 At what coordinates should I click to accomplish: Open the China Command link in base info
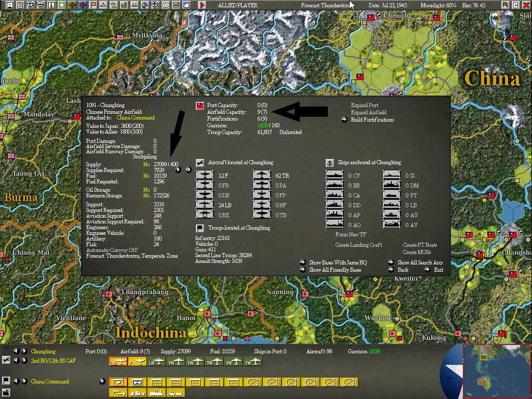[x=136, y=117]
